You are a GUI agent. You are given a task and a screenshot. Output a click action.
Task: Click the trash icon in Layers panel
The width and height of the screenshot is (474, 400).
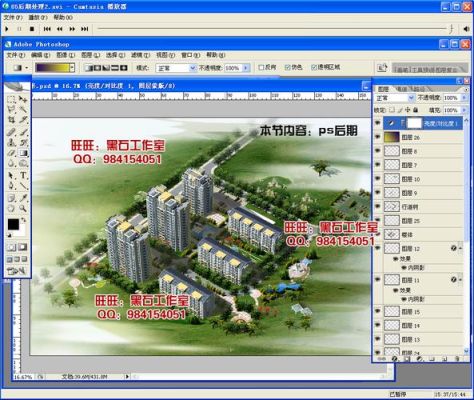[x=457, y=359]
